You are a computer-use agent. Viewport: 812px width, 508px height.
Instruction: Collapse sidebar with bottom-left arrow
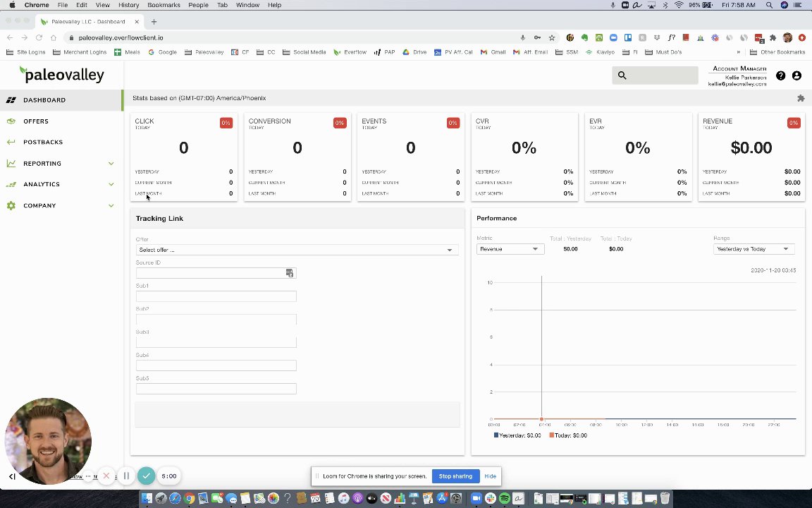(12, 476)
